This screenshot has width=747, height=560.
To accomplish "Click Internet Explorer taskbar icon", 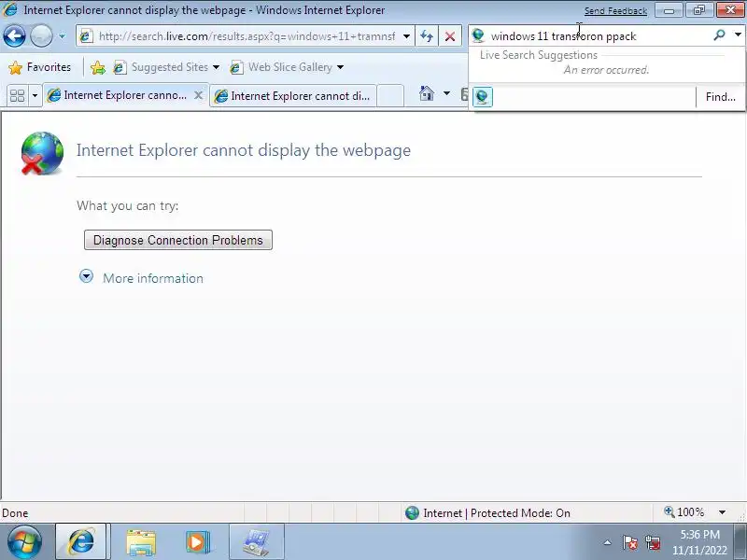I will point(81,542).
